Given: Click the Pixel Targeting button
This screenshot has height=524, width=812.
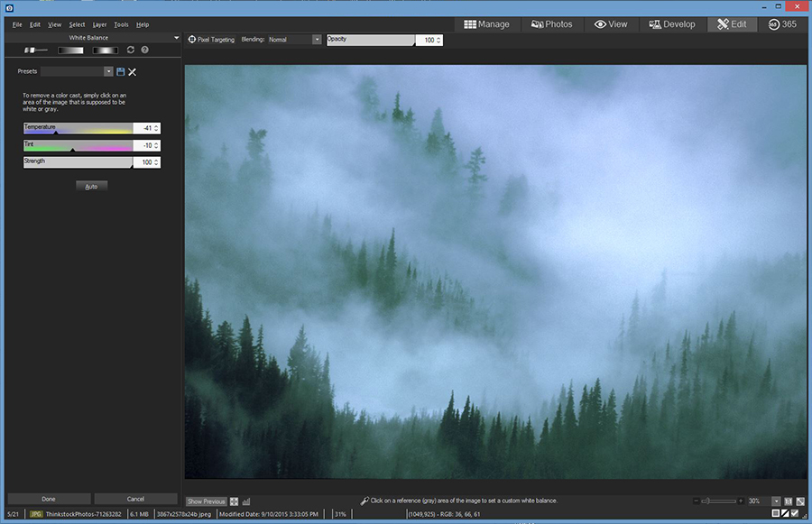Looking at the screenshot, I should (211, 40).
